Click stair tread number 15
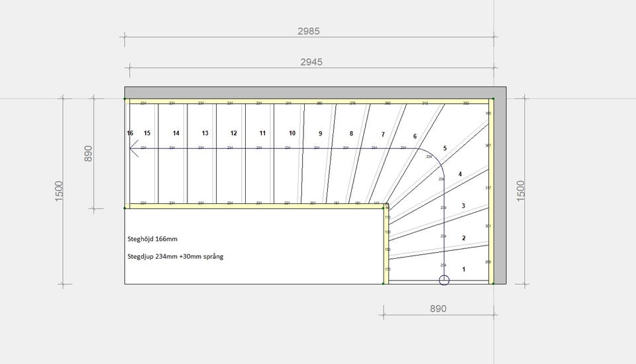This screenshot has height=364, width=636. pyautogui.click(x=147, y=133)
